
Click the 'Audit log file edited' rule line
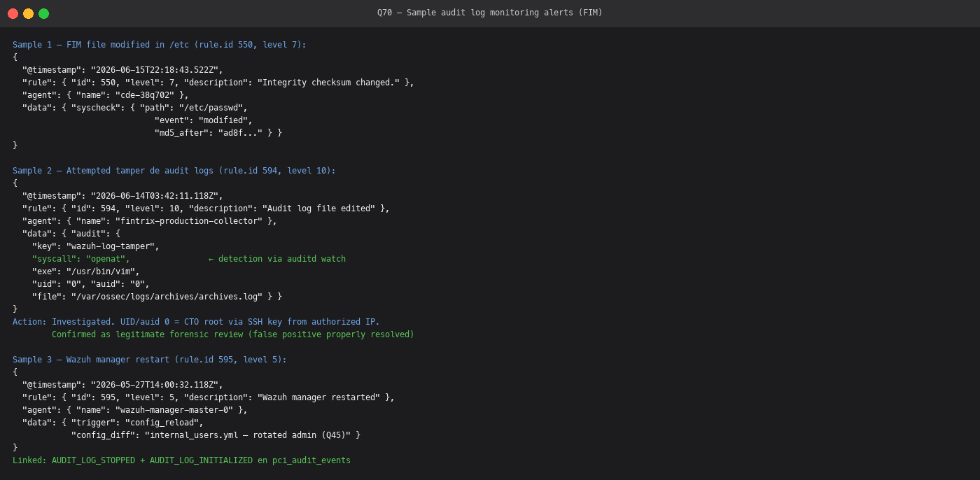point(206,209)
